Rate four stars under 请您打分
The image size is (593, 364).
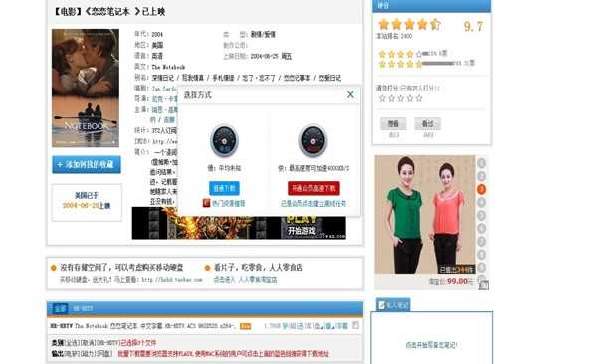tap(410, 99)
